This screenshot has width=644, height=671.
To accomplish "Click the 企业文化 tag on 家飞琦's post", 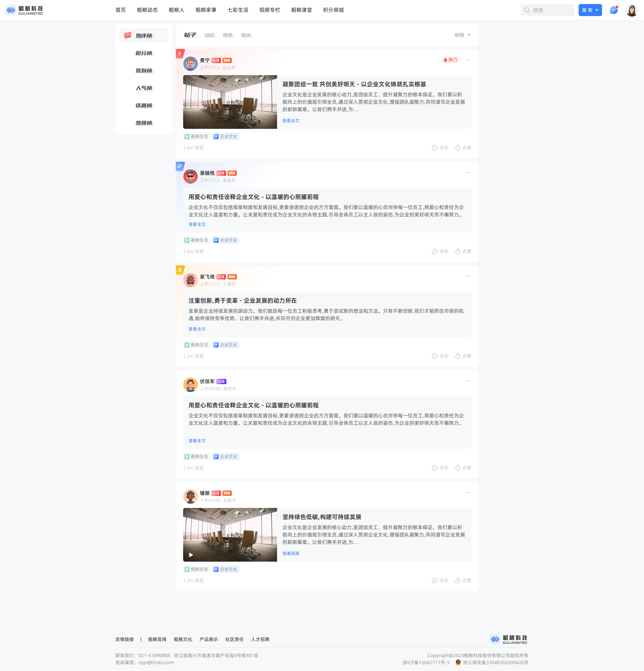I will (x=226, y=345).
